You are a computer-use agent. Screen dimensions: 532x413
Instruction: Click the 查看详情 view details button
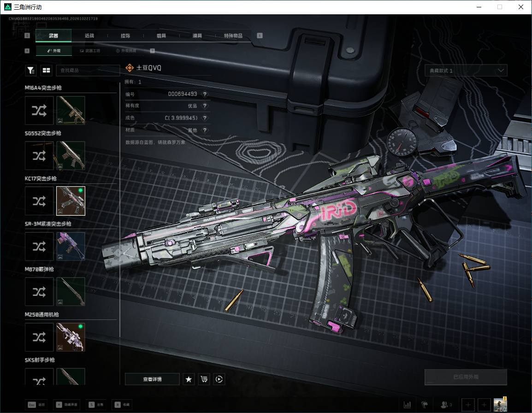click(x=152, y=379)
